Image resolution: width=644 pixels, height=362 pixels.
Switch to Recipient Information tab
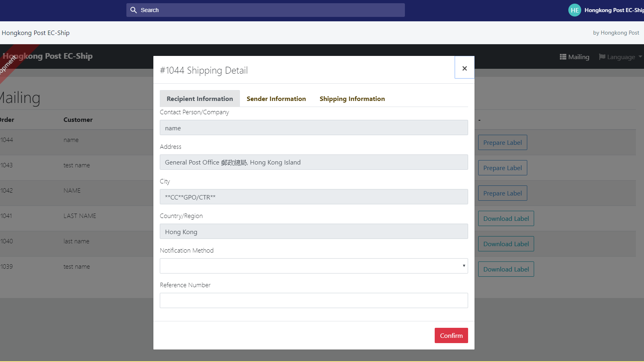(x=200, y=99)
